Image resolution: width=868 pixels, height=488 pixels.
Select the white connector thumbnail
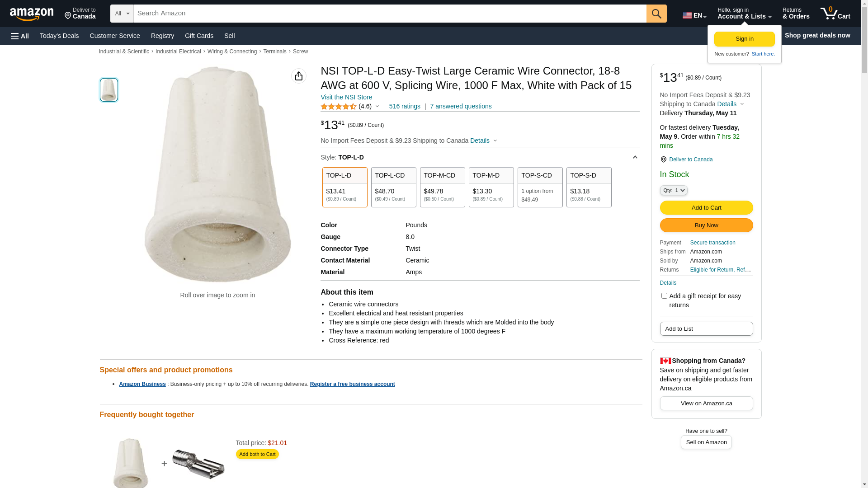109,90
